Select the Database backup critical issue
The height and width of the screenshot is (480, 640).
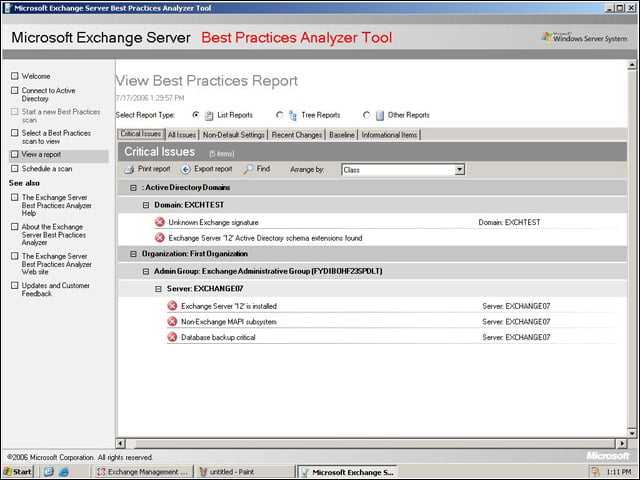[218, 337]
